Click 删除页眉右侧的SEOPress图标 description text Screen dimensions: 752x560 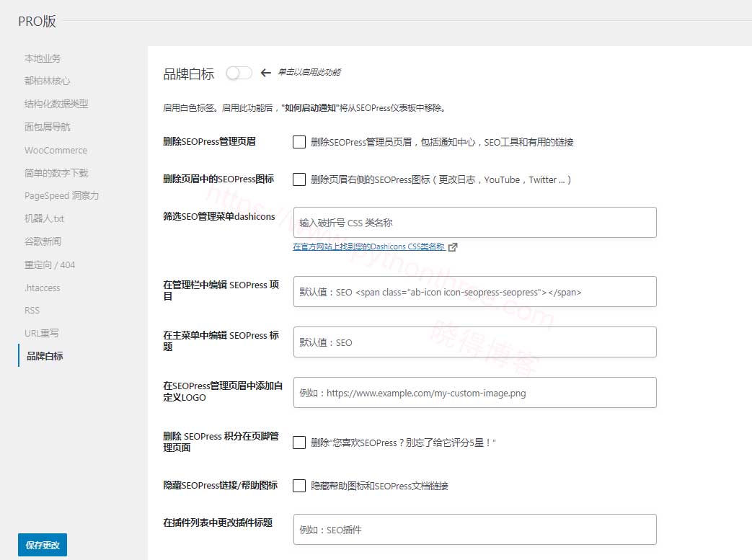[x=441, y=179]
